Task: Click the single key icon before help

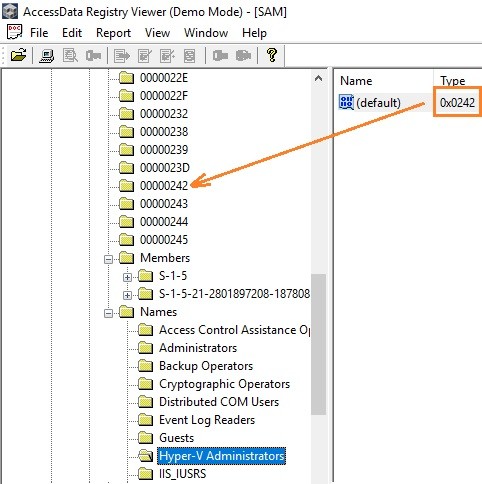Action: click(220, 55)
